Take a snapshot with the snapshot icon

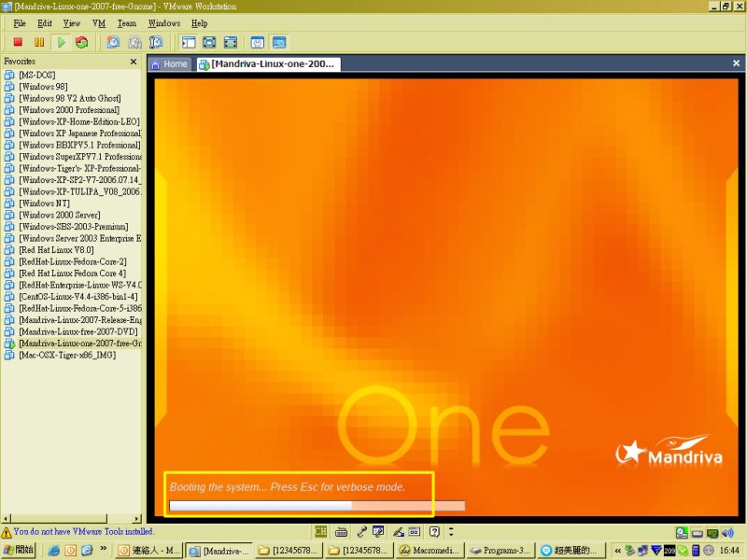click(x=113, y=42)
